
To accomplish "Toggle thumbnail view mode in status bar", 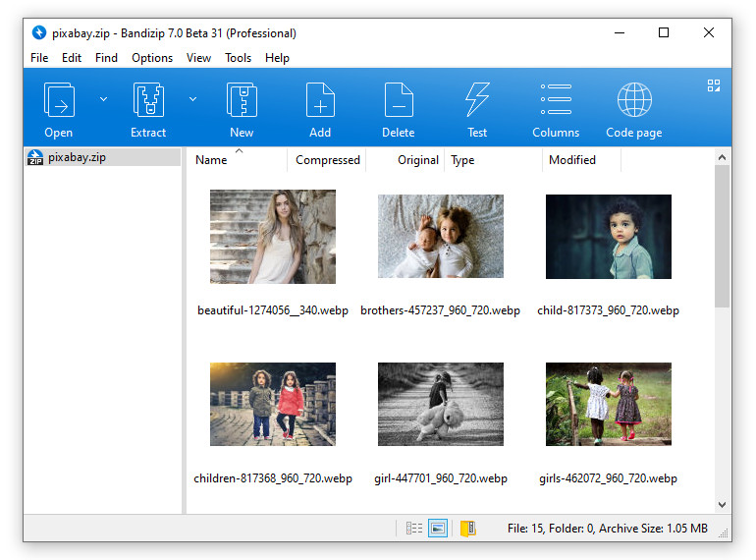I will pos(438,529).
